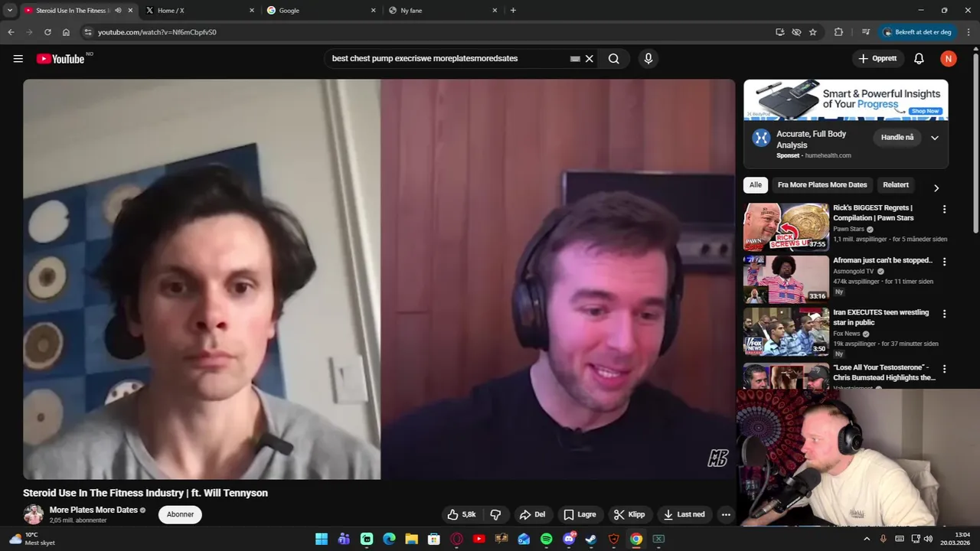This screenshot has width=980, height=551.
Task: Open options for Rick's BIGGEST Regrets video
Action: click(x=944, y=209)
